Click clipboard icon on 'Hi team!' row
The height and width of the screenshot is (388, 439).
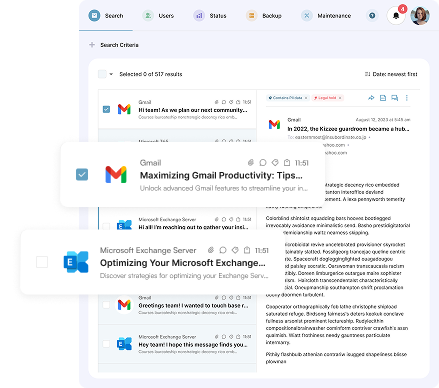[x=238, y=102]
